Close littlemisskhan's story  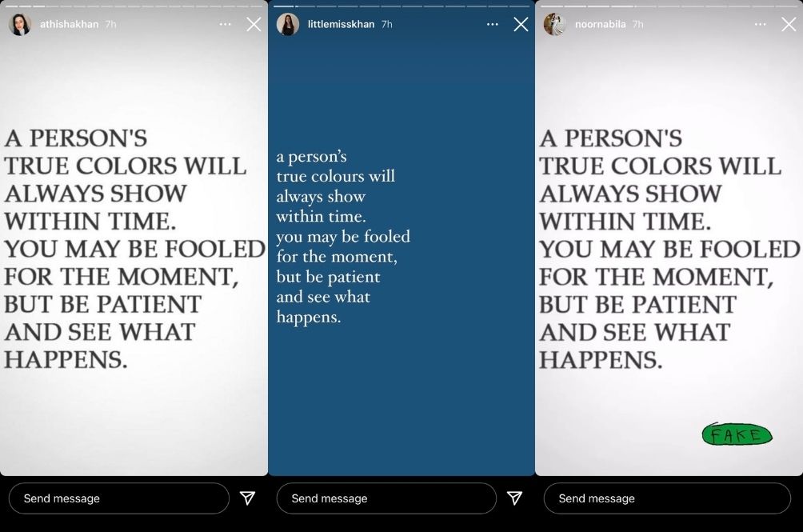521,24
